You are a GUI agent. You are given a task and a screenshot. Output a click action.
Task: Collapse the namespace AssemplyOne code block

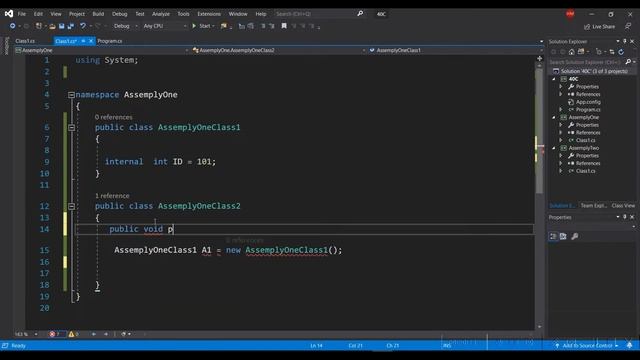coord(71,95)
